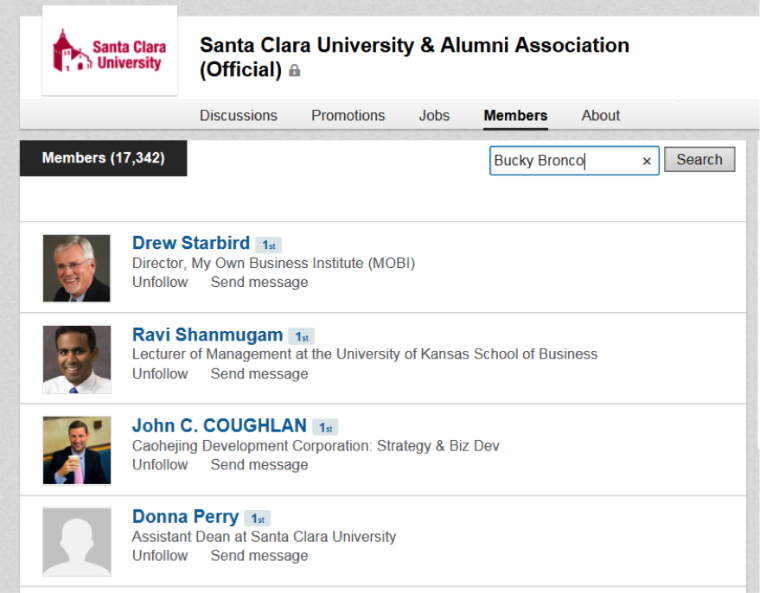Click the lock icon beside group title
This screenshot has width=760, height=593.
(294, 71)
